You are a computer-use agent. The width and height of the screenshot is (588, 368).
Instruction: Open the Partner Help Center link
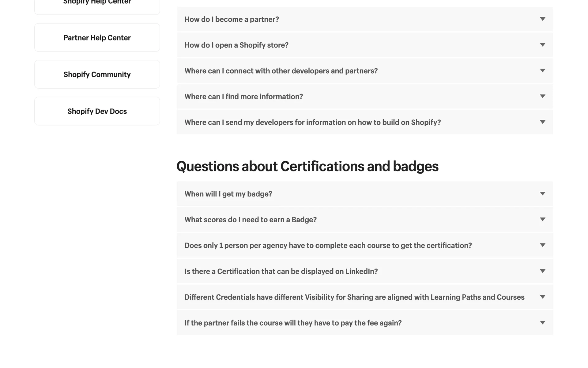tap(97, 38)
